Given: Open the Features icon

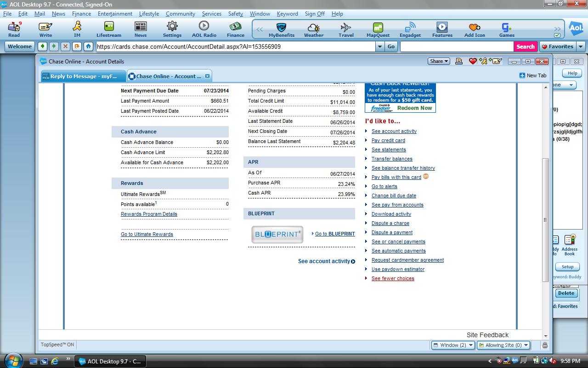Looking at the screenshot, I should 442,29.
